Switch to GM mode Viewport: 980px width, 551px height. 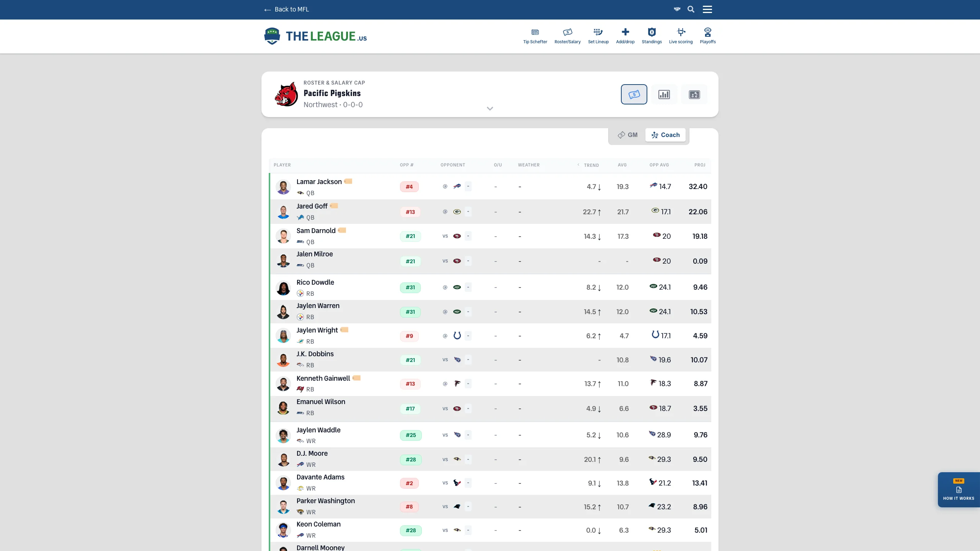(627, 135)
